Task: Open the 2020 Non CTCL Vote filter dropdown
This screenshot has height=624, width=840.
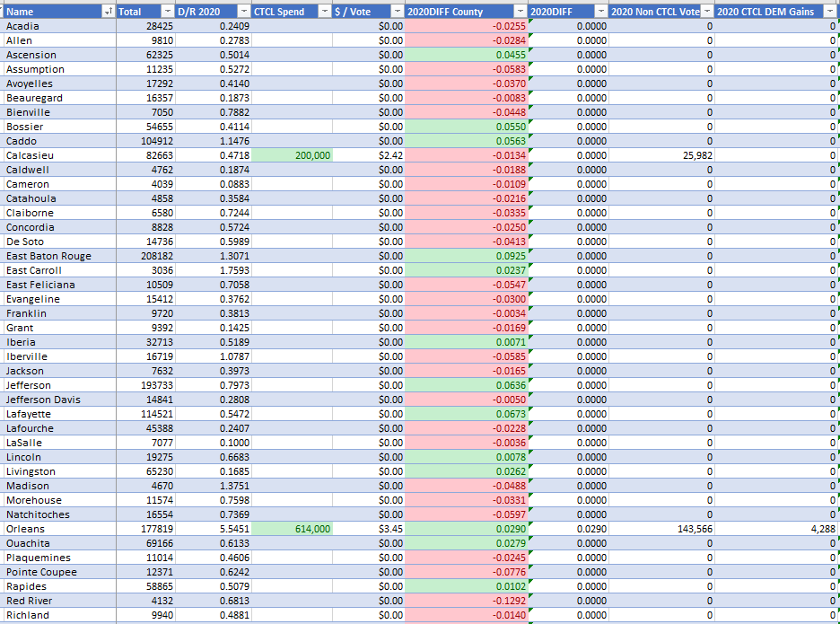Action: click(707, 12)
